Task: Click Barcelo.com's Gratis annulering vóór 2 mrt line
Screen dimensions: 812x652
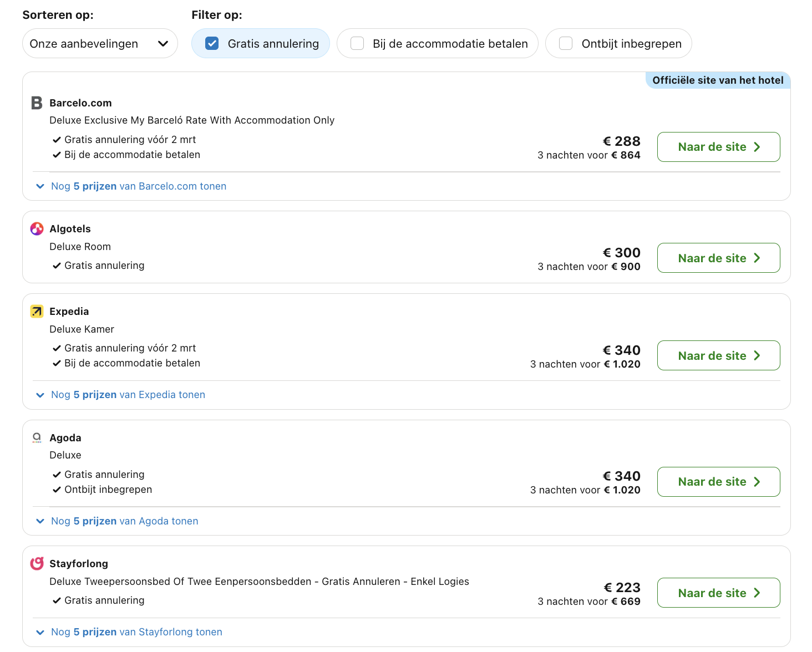Action: pos(124,139)
